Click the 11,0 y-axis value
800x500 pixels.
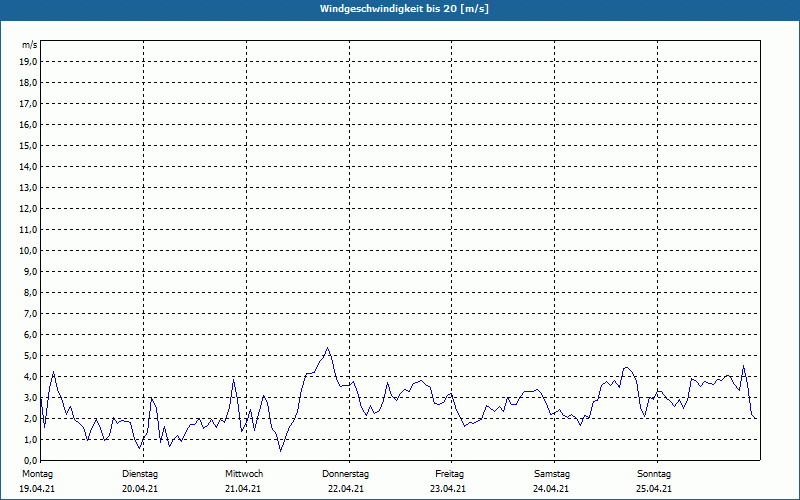(29, 230)
